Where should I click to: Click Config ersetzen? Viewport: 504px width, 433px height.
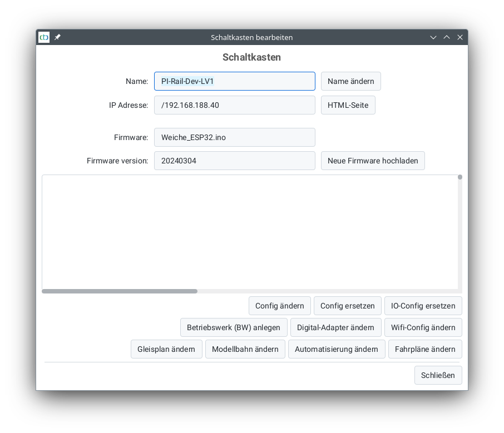348,306
